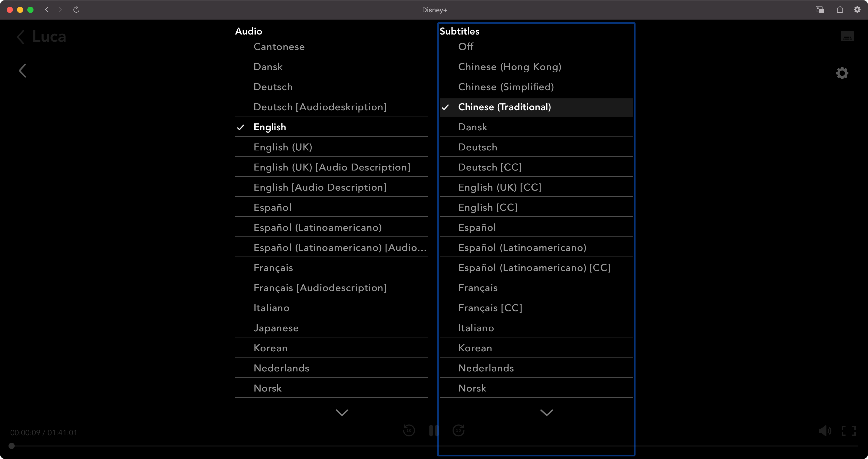Rewind 10 seconds
The width and height of the screenshot is (868, 459).
(409, 430)
